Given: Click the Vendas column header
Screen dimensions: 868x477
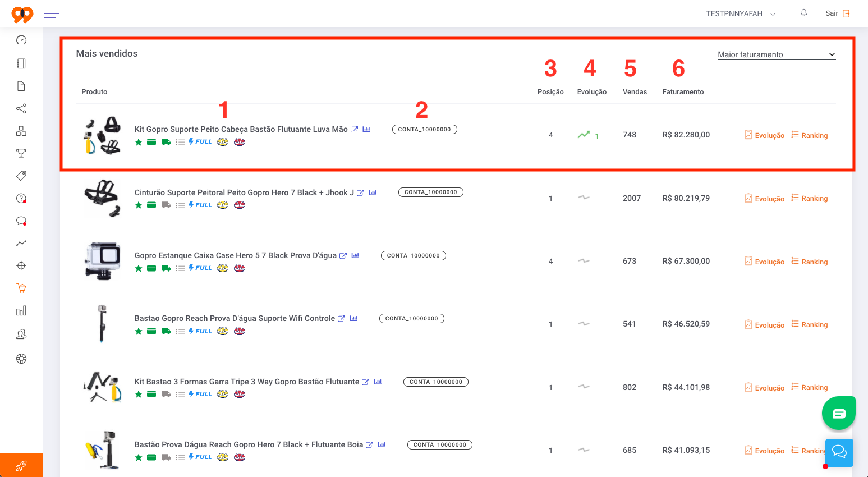Looking at the screenshot, I should [635, 92].
